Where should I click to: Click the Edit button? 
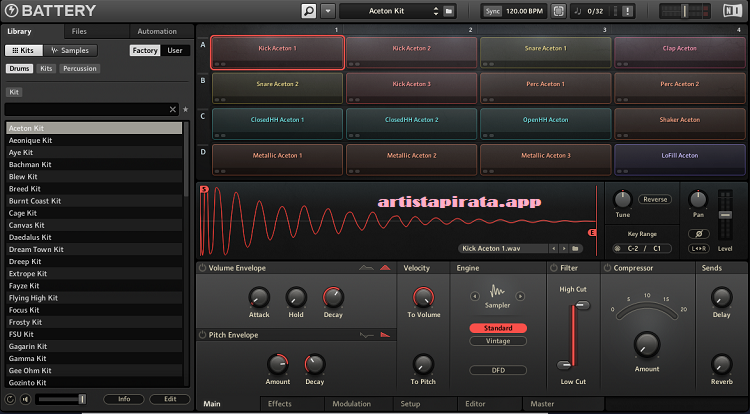pos(170,399)
